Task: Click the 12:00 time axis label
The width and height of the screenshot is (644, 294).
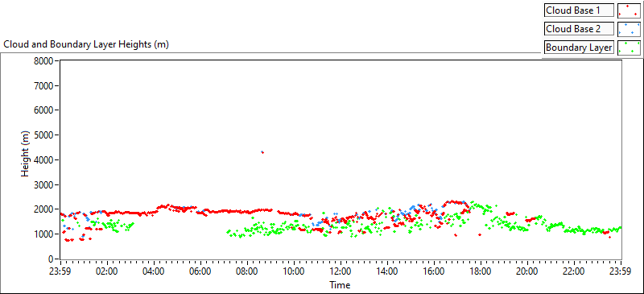Action: [x=341, y=271]
